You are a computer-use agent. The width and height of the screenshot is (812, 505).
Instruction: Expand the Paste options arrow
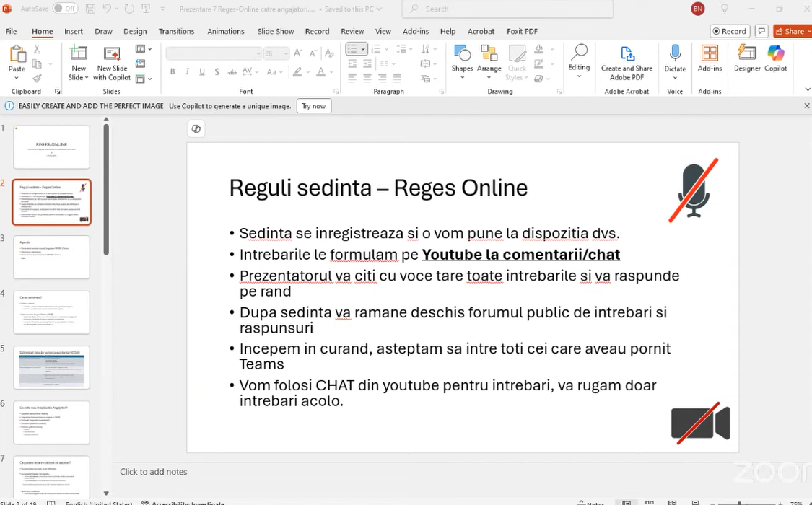pos(17,78)
